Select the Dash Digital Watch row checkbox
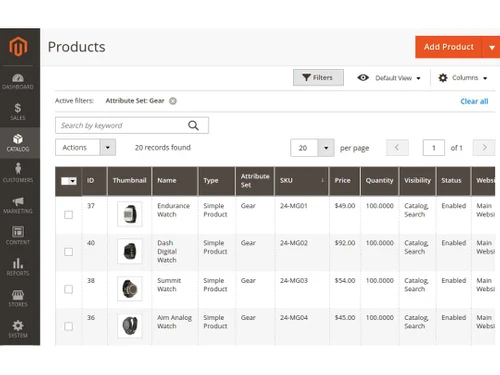 coord(69,251)
